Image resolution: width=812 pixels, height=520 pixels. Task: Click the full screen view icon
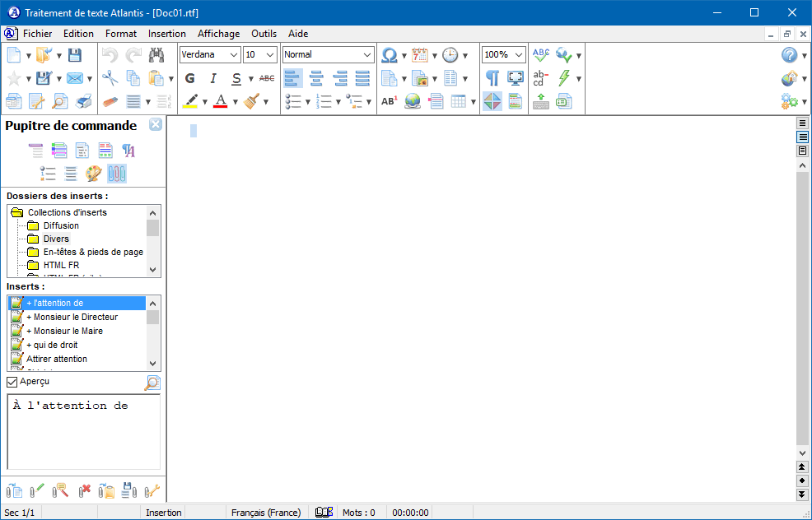click(516, 78)
